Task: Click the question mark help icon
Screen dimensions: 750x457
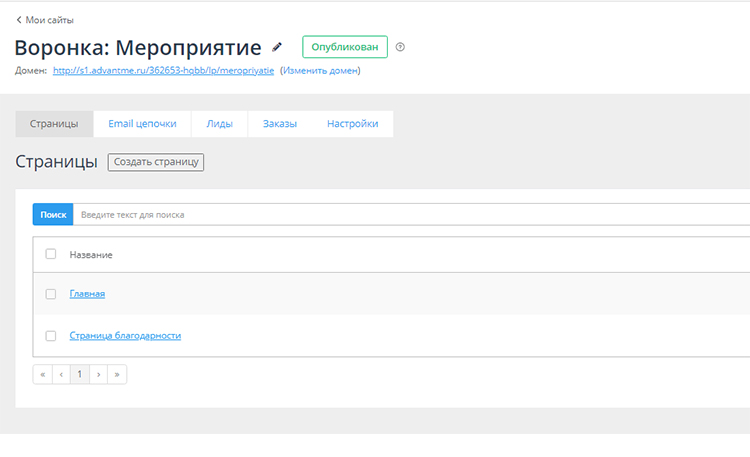Action: point(401,47)
